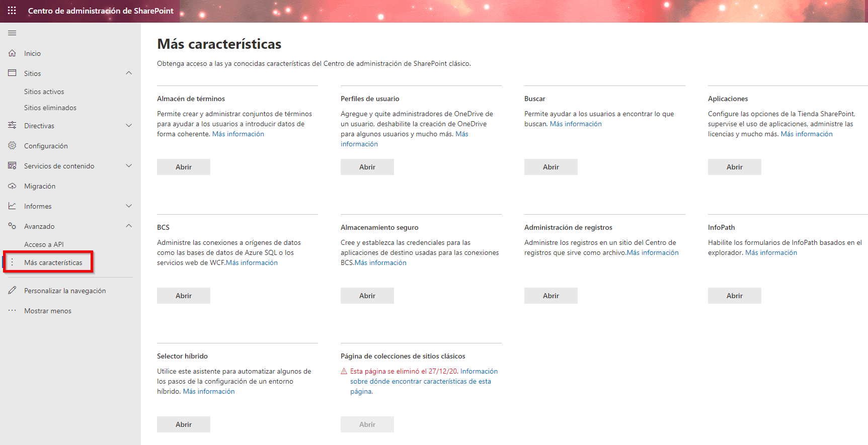
Task: Expand the Informes section chevron
Action: (x=129, y=206)
